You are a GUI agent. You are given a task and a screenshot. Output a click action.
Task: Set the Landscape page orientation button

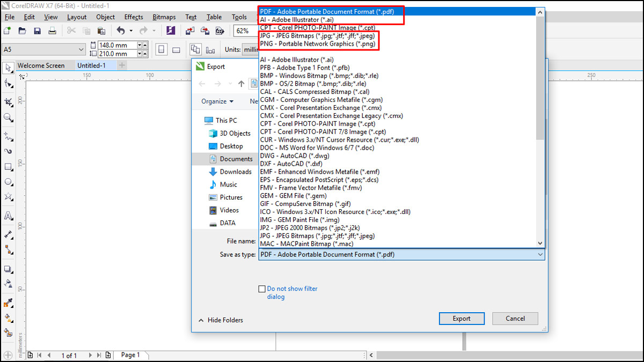(176, 50)
